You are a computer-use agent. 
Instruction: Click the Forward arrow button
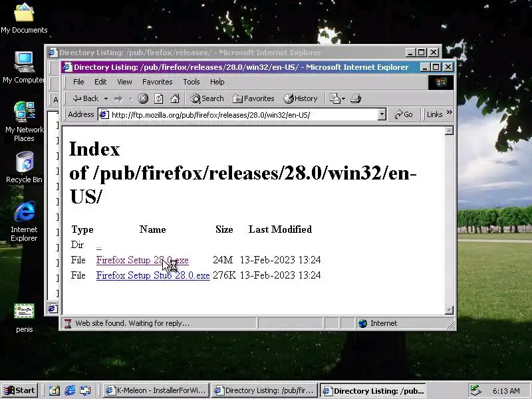(x=118, y=98)
